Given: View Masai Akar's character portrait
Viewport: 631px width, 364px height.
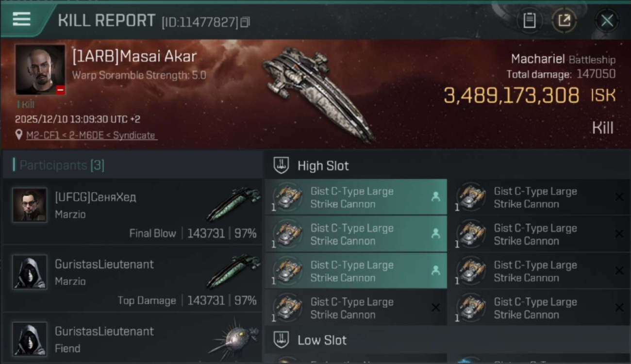Looking at the screenshot, I should coord(40,69).
